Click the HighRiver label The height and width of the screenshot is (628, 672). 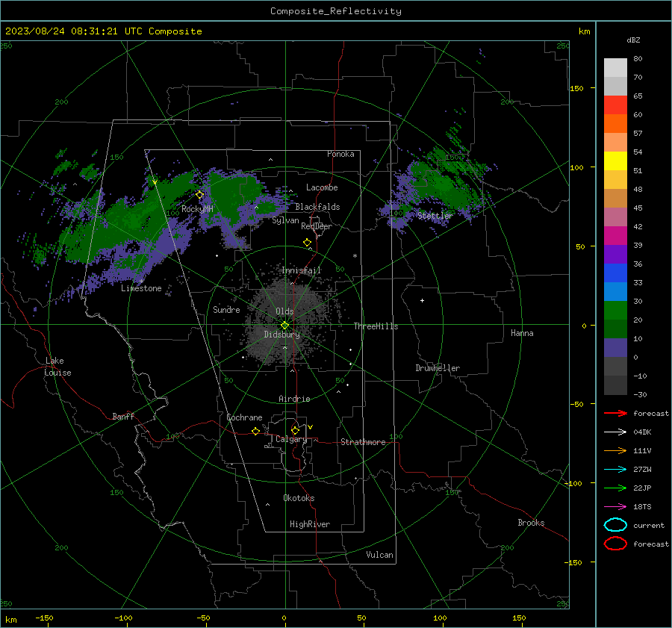[x=310, y=524]
